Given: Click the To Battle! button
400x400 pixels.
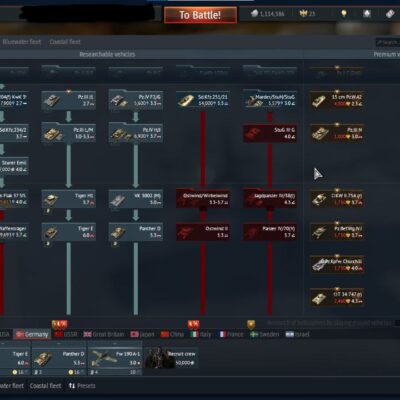Looking at the screenshot, I should (200, 15).
